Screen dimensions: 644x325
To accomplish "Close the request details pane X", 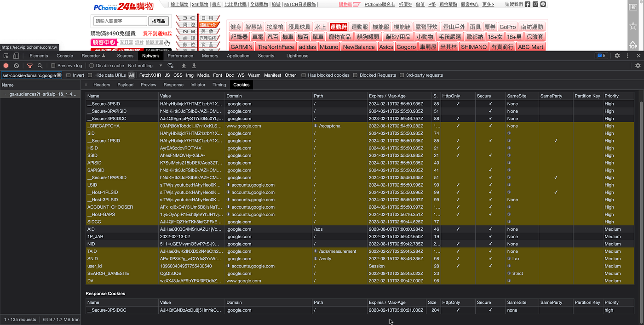I will tap(86, 85).
